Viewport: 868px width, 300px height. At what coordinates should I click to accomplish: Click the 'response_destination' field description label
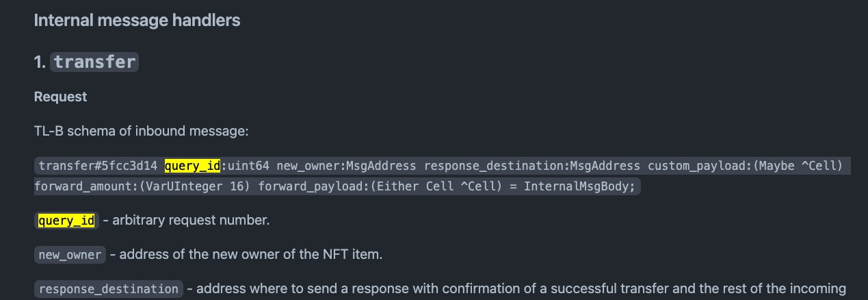tap(108, 289)
